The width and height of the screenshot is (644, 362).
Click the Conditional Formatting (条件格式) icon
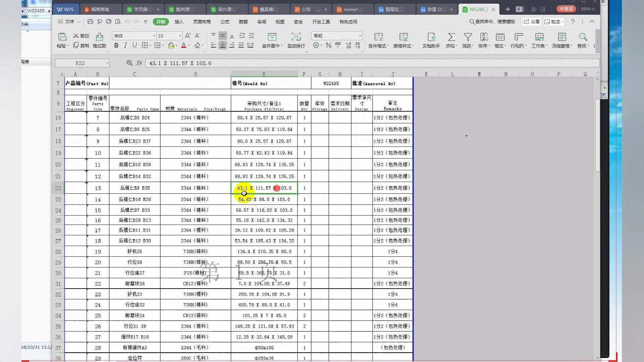(x=378, y=37)
